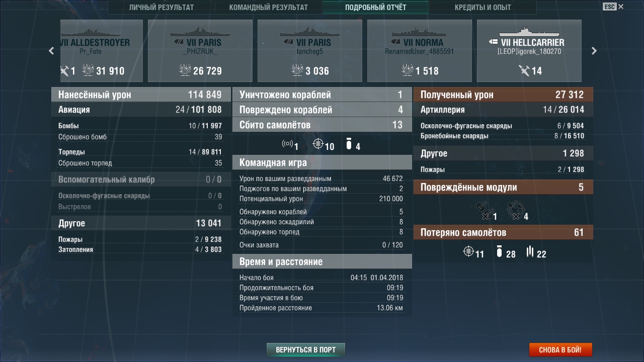Viewport: 644px width, 362px height.
Task: Click torpedo bomber icon in lost planes
Action: click(530, 251)
